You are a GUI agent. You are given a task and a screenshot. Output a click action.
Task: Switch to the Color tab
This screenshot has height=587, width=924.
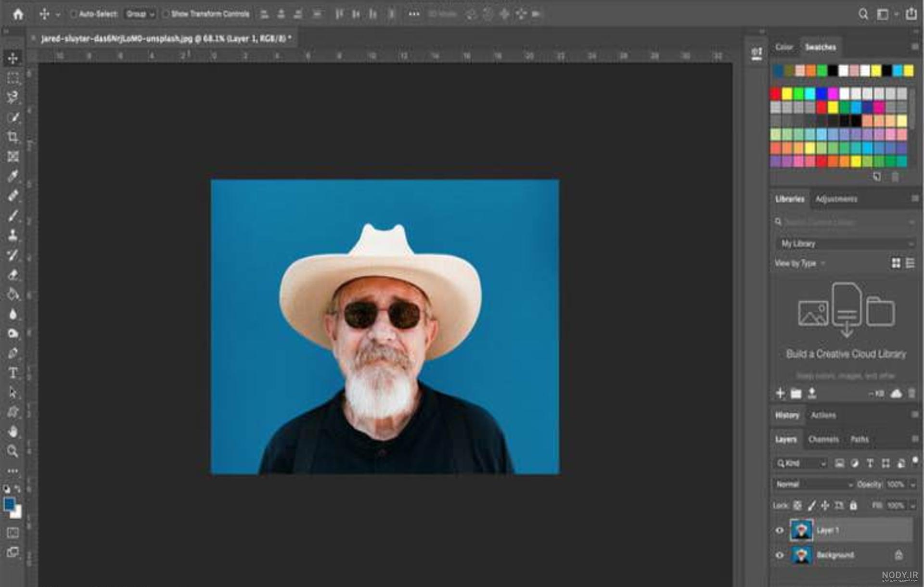pos(784,47)
